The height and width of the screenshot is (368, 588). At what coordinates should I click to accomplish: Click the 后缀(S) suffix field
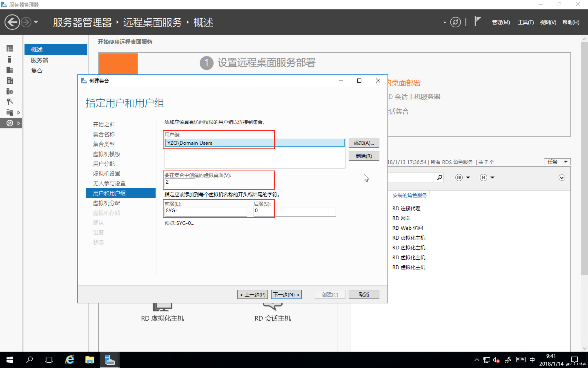tap(294, 212)
